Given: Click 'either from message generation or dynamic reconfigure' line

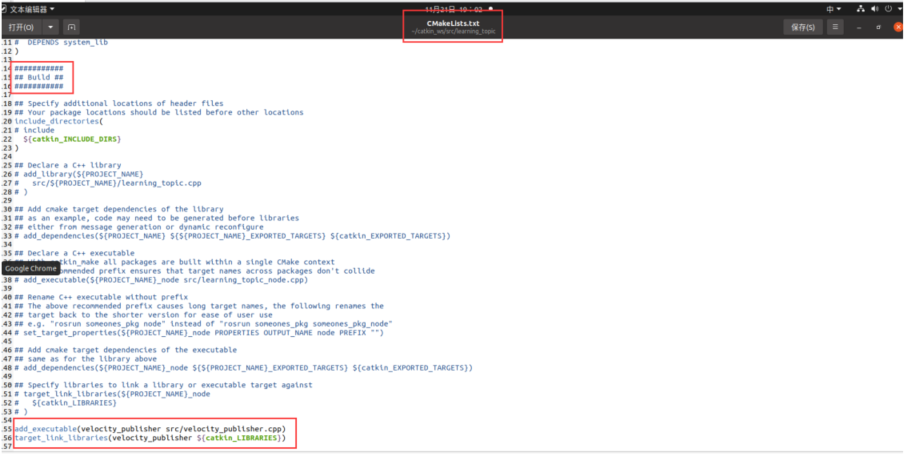Looking at the screenshot, I should tap(139, 227).
